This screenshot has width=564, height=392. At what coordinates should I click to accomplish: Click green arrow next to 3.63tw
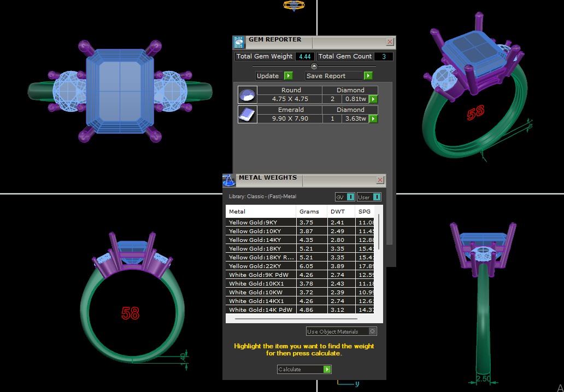[x=373, y=118]
